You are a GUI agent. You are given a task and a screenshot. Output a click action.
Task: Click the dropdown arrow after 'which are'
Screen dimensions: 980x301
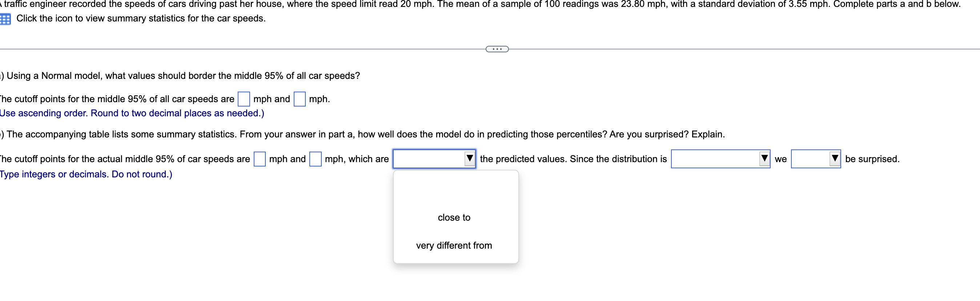tap(469, 159)
